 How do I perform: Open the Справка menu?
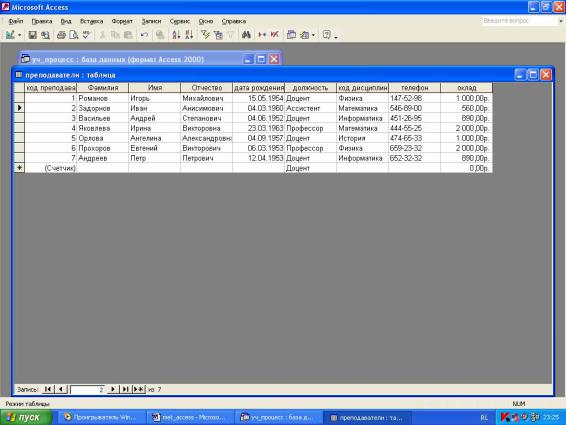pos(234,21)
